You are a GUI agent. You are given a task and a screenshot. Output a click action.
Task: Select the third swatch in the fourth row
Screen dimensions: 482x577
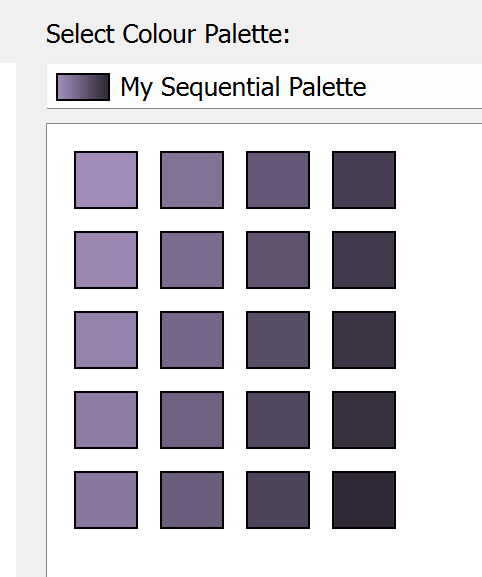[278, 420]
